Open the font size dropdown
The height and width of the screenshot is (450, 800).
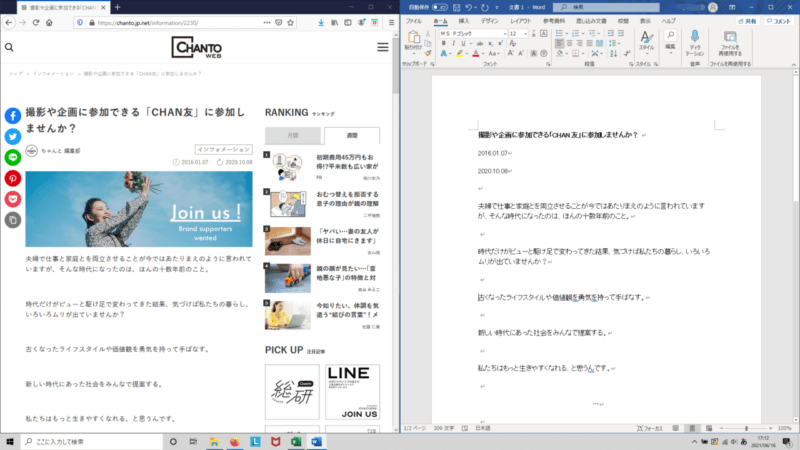coord(525,33)
